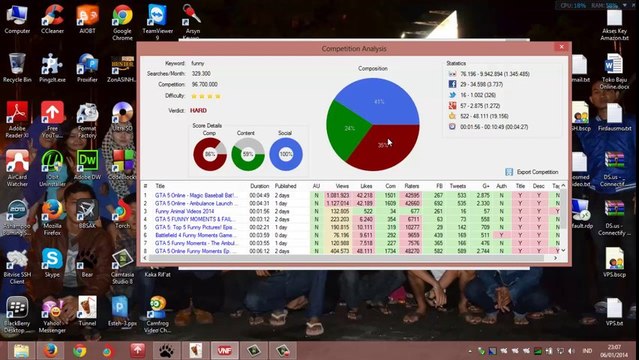The height and width of the screenshot is (360, 639).
Task: Switch to the VNF app in the taskbar
Action: coord(225,350)
